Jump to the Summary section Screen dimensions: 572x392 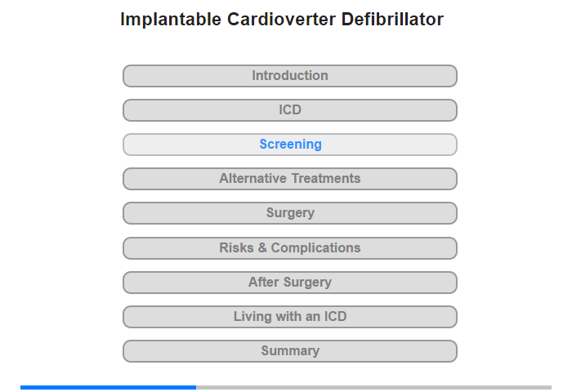tap(290, 351)
